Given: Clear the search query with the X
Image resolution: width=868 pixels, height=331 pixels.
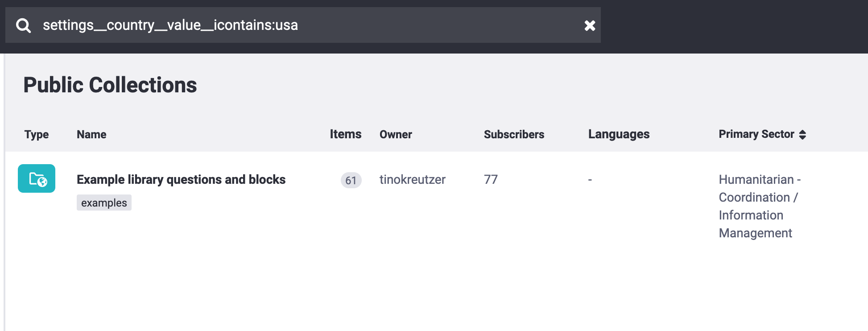Looking at the screenshot, I should (590, 25).
